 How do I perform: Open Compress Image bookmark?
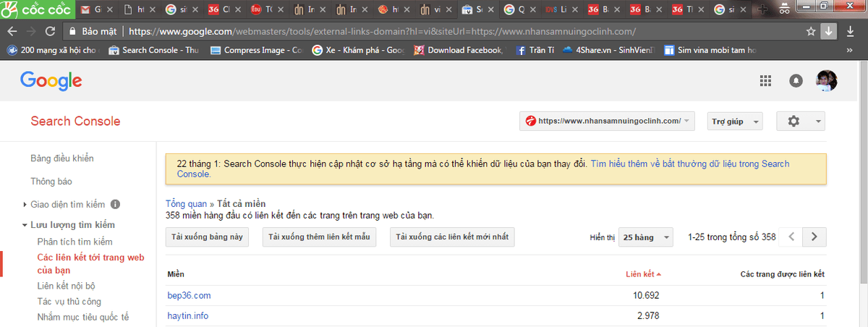pyautogui.click(x=256, y=50)
